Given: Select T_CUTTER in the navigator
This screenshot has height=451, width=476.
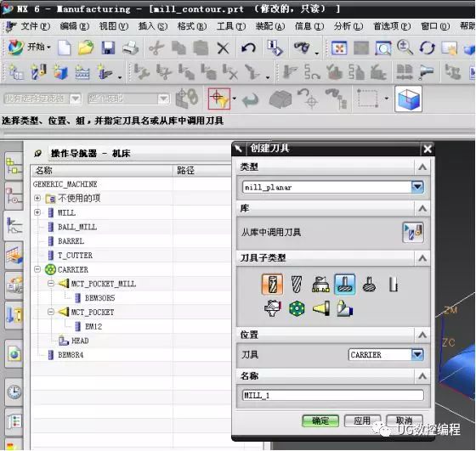Looking at the screenshot, I should pos(75,255).
